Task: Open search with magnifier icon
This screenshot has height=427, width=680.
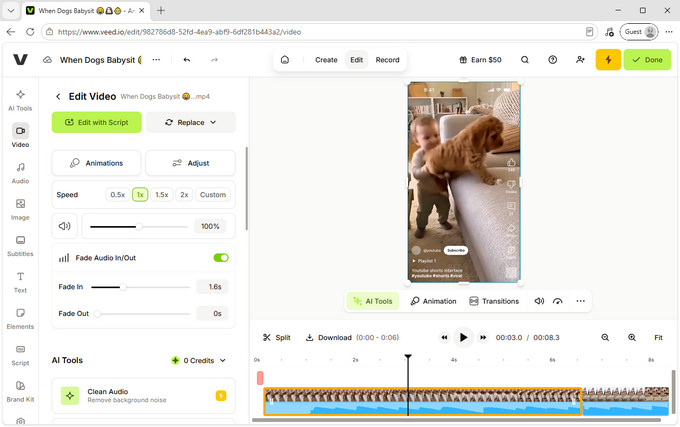Action: [x=525, y=60]
